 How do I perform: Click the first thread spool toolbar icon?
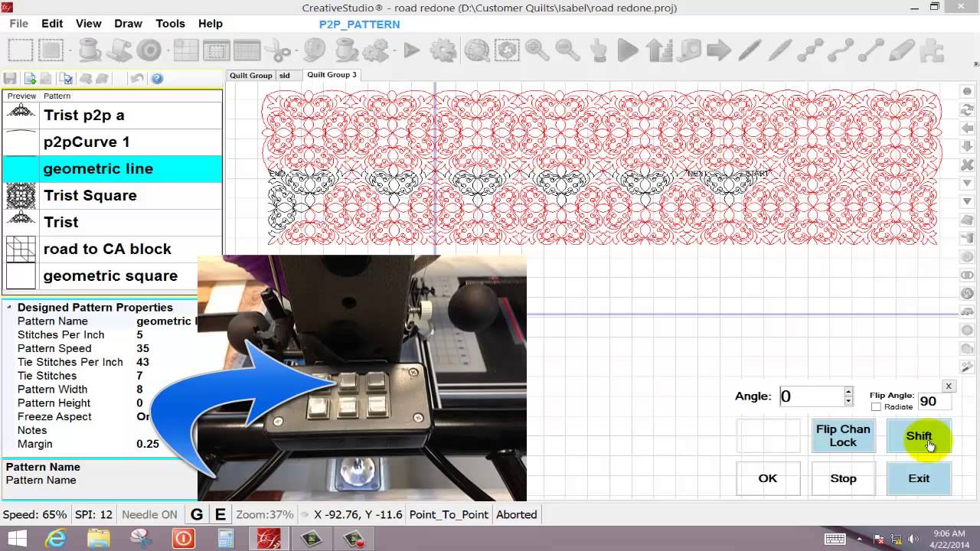click(90, 51)
